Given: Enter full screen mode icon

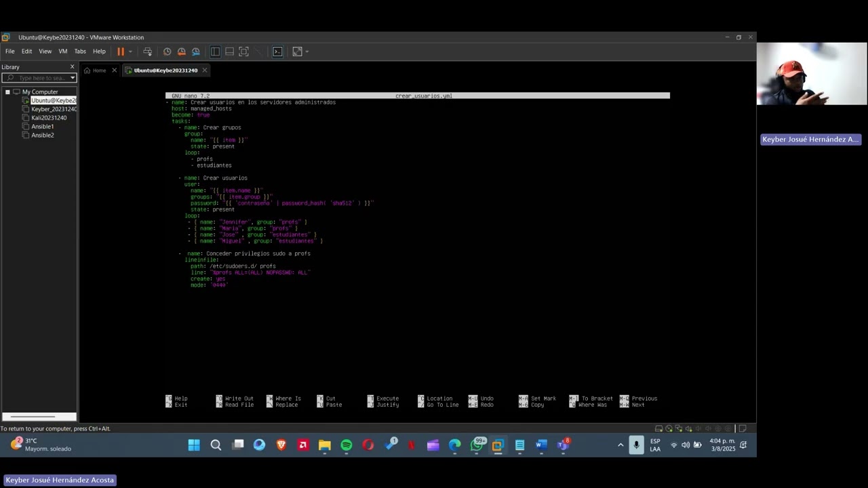Looking at the screenshot, I should [244, 52].
